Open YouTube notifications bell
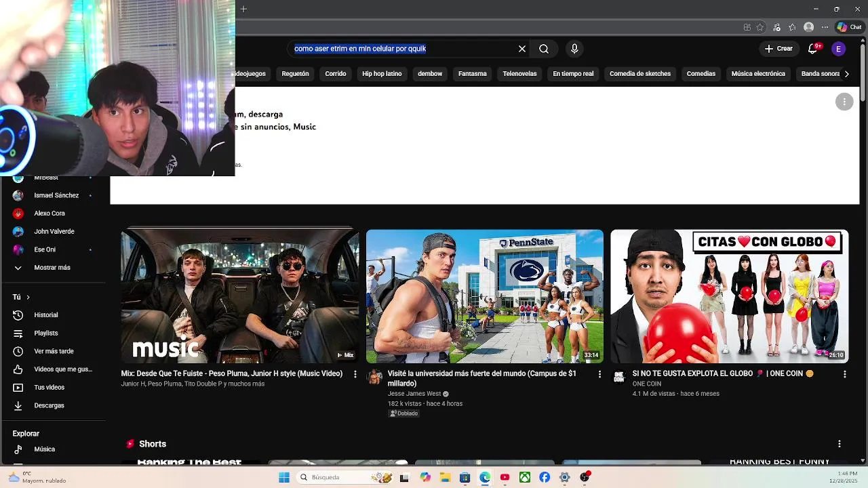Screen dimensions: 868x488 click(x=814, y=49)
